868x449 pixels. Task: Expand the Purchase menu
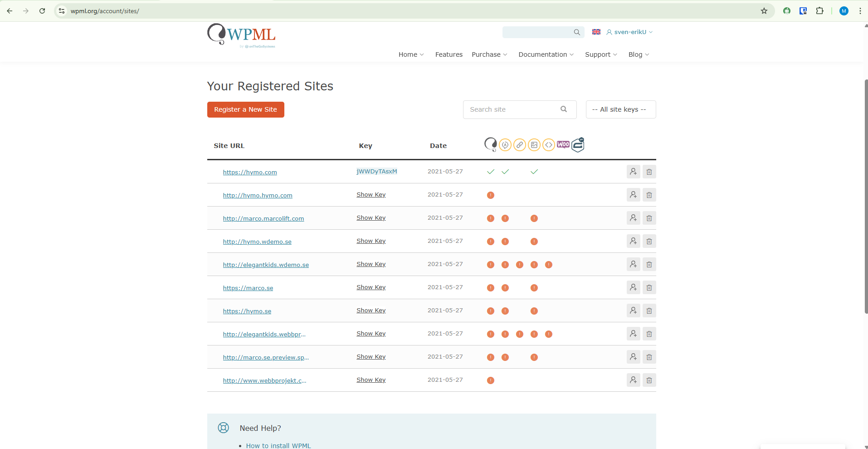490,54
